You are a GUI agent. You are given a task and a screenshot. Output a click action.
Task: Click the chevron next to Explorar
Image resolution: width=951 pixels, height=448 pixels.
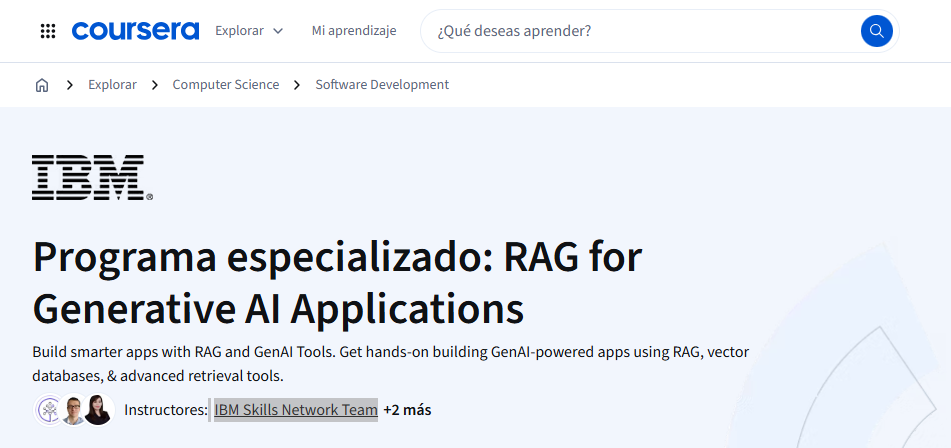click(278, 31)
